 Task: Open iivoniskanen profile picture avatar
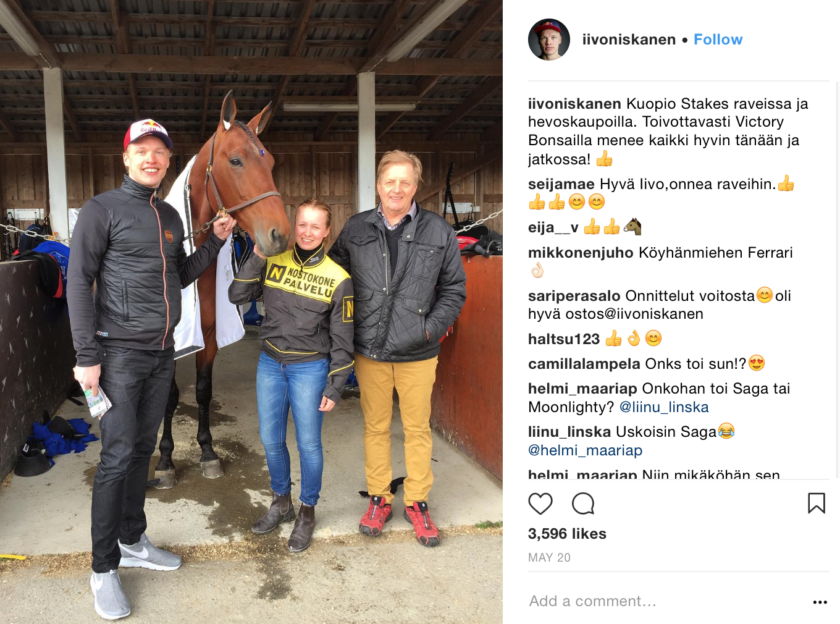[x=549, y=40]
